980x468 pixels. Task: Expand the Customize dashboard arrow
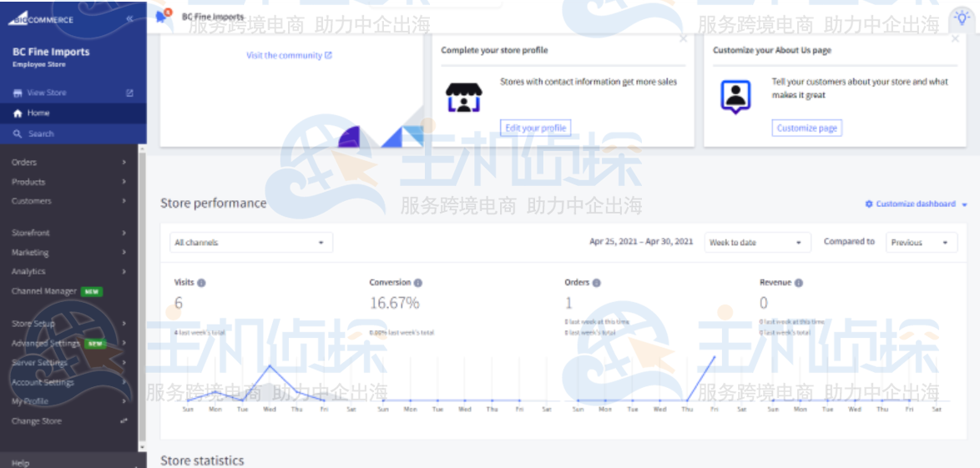[x=964, y=204]
